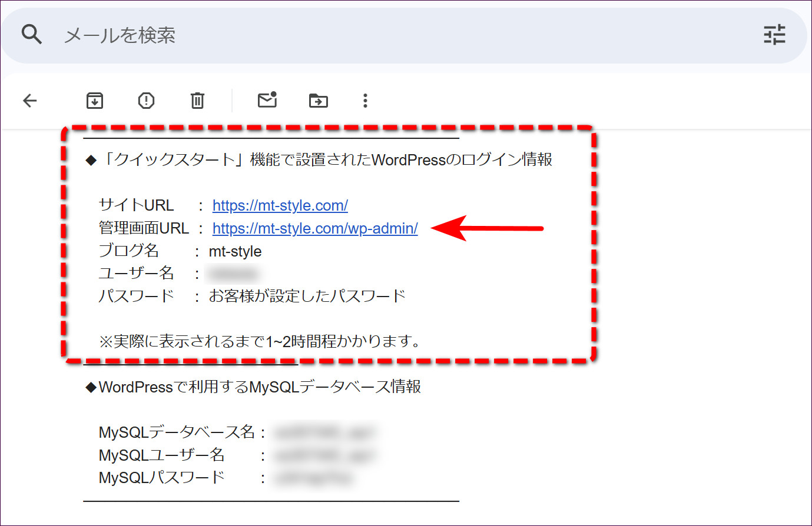812x526 pixels.
Task: Click the MySQLユーザー名 label
Action: pos(162,455)
